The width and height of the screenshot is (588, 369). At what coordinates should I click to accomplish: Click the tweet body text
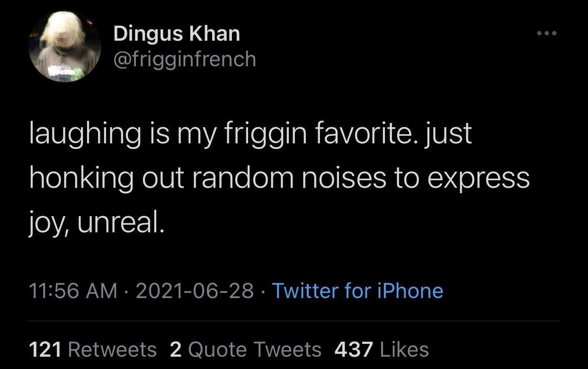click(279, 177)
